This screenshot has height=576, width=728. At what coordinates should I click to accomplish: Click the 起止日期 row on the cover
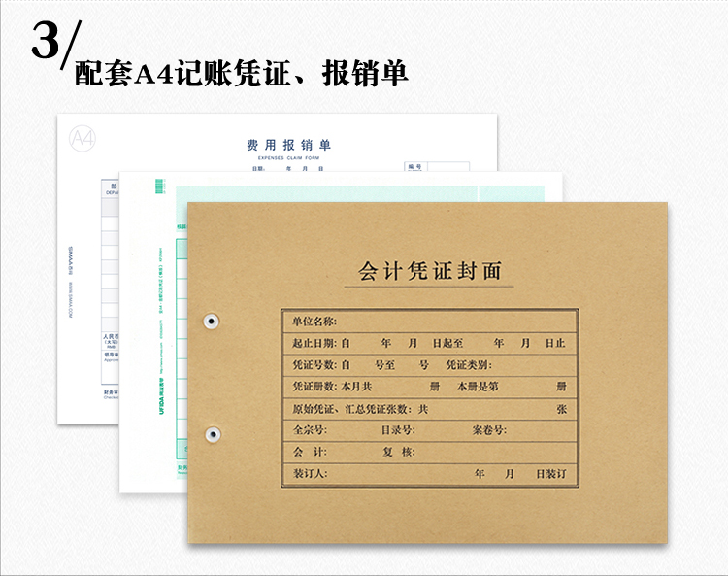pos(428,344)
